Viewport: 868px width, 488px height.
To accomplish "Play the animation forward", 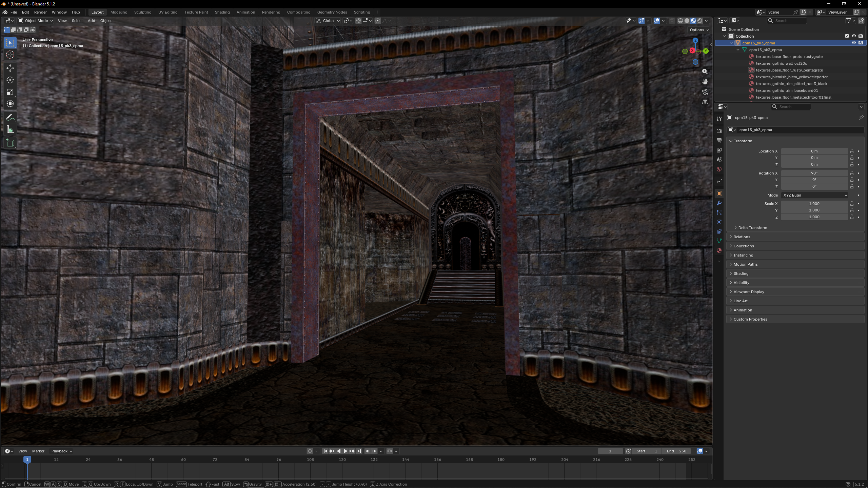I will [x=345, y=451].
